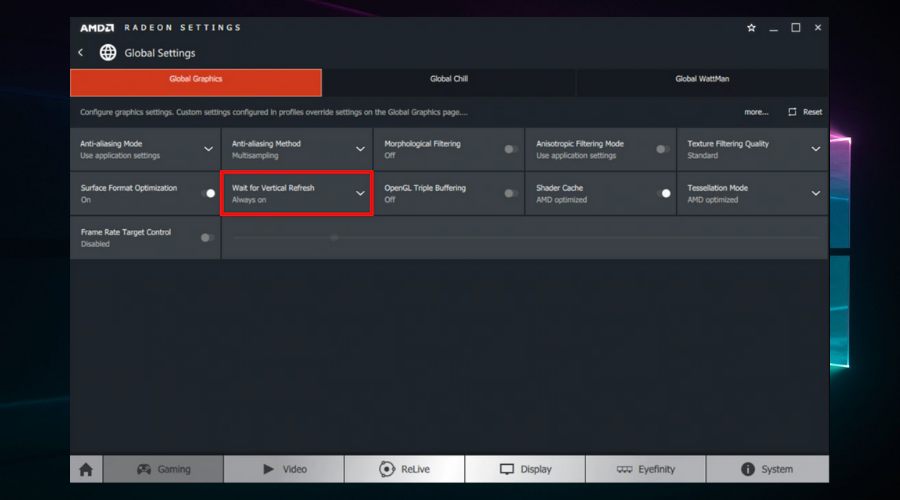The height and width of the screenshot is (500, 900).
Task: Expand Wait for Vertical Refresh dropdown
Action: click(x=360, y=193)
